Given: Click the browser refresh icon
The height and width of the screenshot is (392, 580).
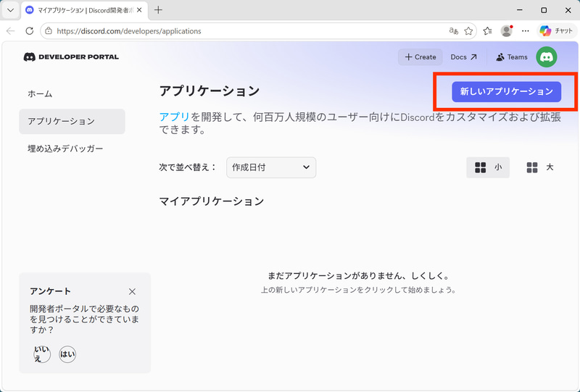Looking at the screenshot, I should click(30, 31).
